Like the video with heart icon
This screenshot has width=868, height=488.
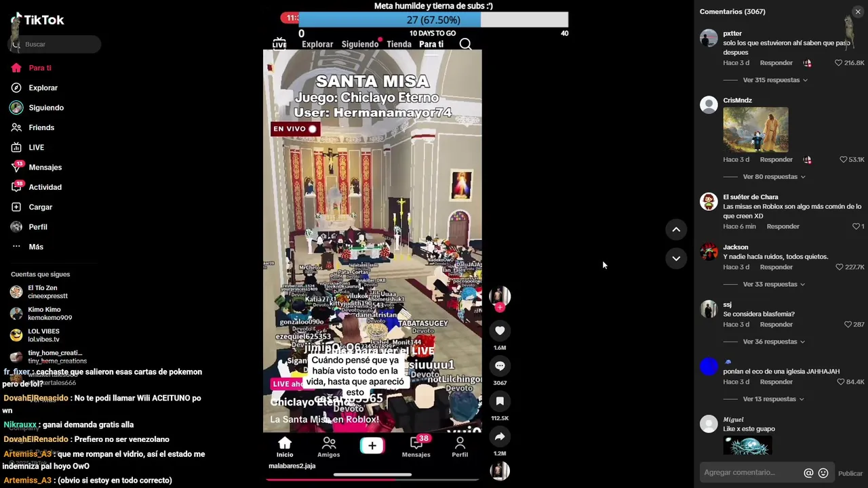pyautogui.click(x=500, y=331)
